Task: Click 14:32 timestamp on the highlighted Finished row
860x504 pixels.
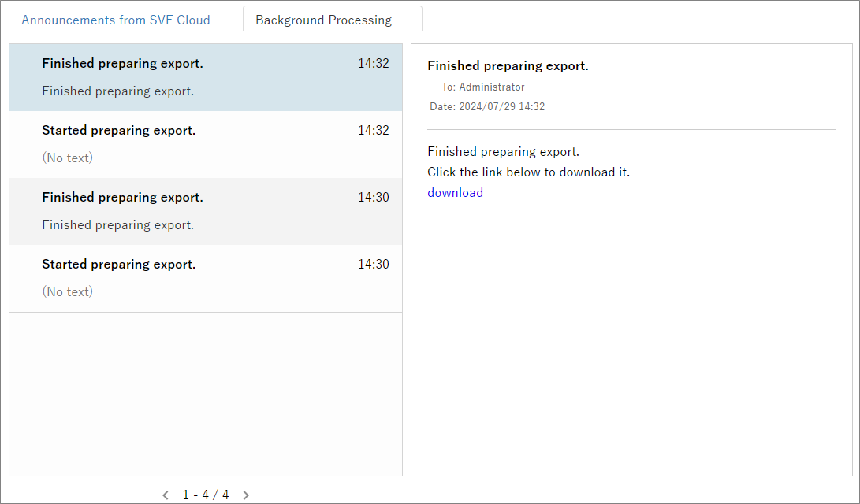Action: pyautogui.click(x=373, y=63)
